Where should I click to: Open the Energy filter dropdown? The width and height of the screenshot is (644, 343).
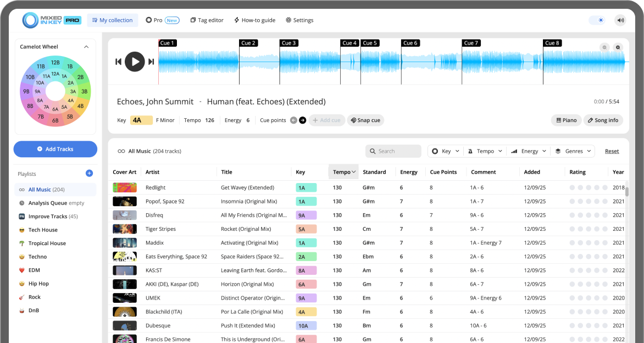pos(528,151)
